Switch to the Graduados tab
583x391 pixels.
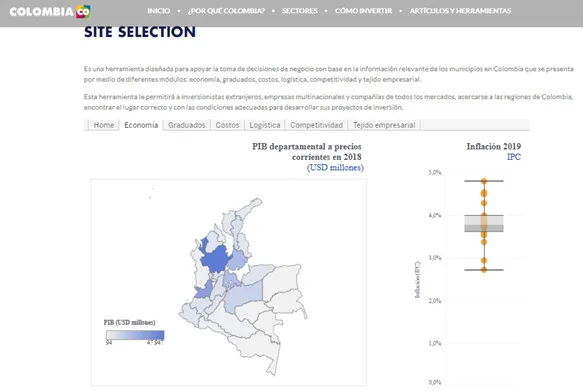[187, 125]
